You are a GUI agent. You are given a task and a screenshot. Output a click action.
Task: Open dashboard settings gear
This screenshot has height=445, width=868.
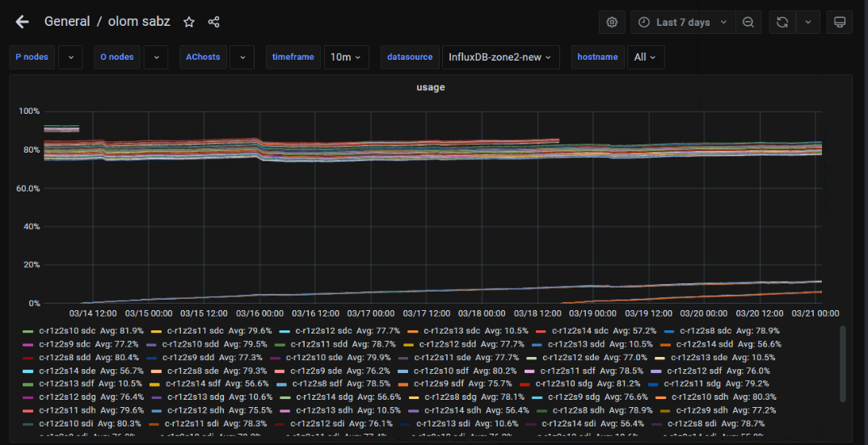pyautogui.click(x=612, y=22)
